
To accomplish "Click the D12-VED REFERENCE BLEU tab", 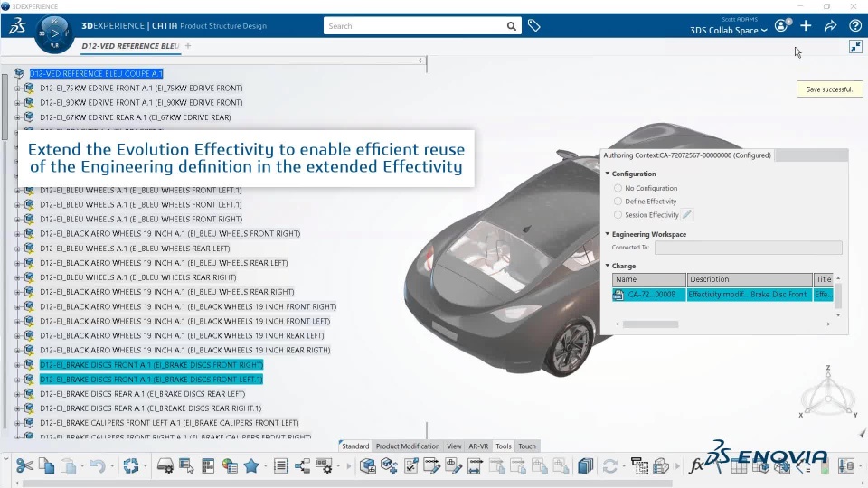I will coord(130,46).
